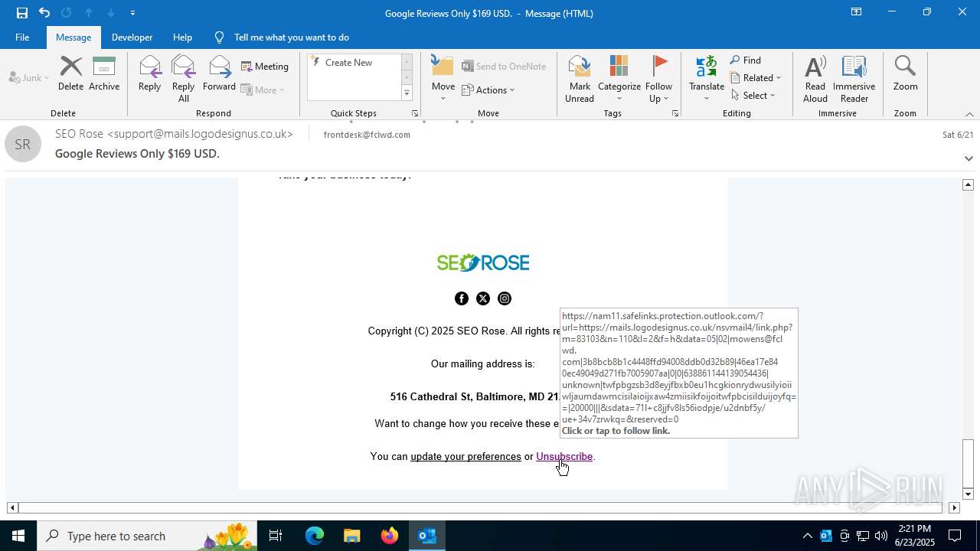This screenshot has width=980, height=551.
Task: Open the Windows notification center
Action: (x=955, y=536)
